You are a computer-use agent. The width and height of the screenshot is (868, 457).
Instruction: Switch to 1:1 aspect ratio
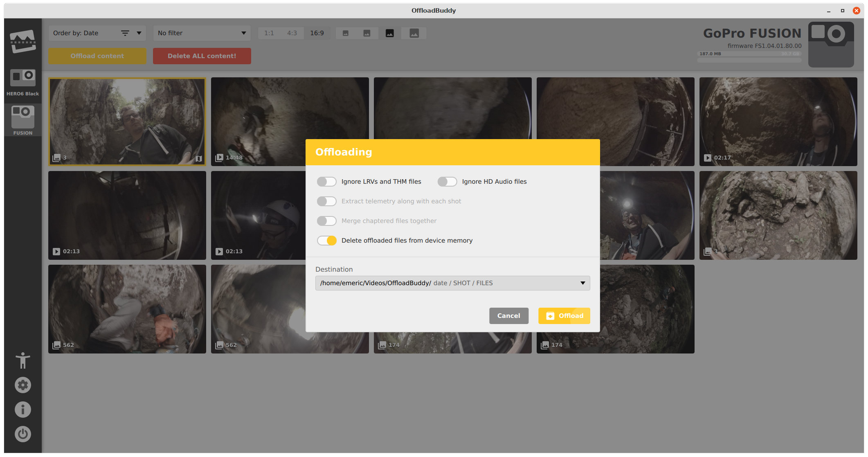click(269, 33)
